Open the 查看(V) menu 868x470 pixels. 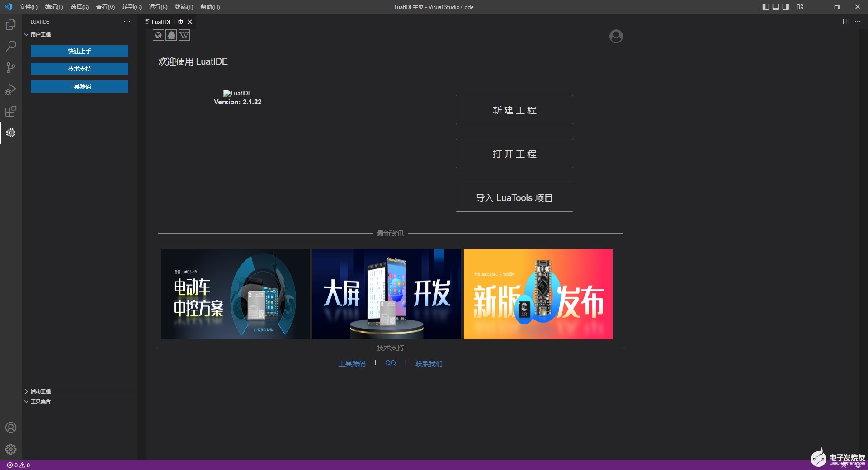(x=105, y=7)
